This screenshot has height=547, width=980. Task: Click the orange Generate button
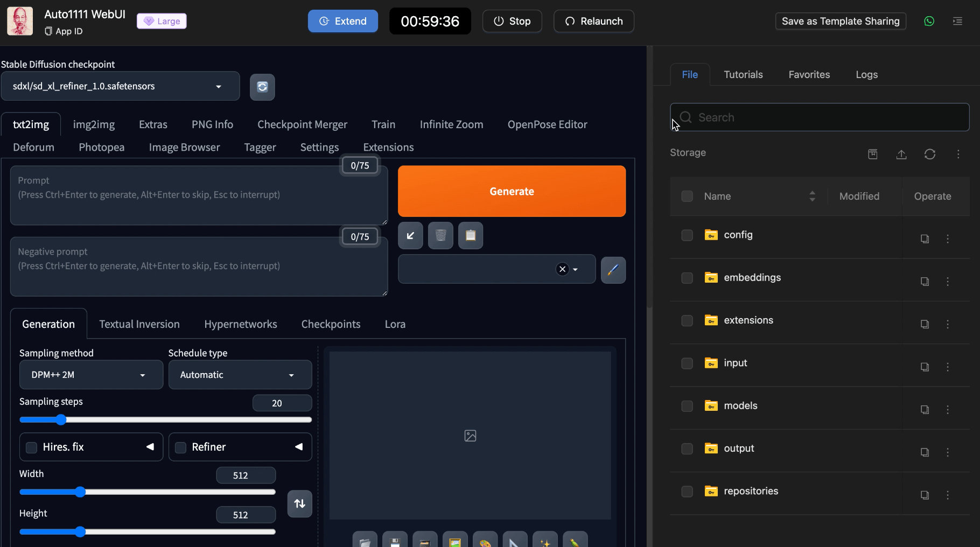coord(512,191)
